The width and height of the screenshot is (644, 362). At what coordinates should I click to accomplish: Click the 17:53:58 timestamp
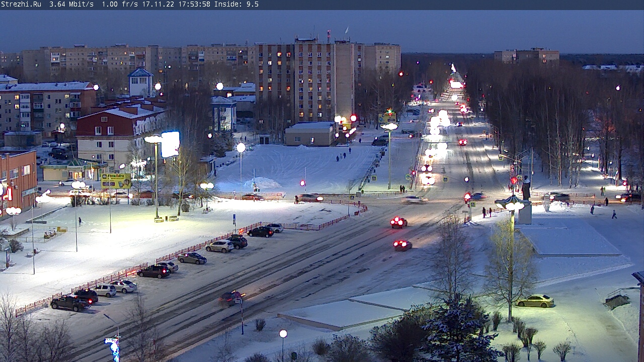click(194, 4)
